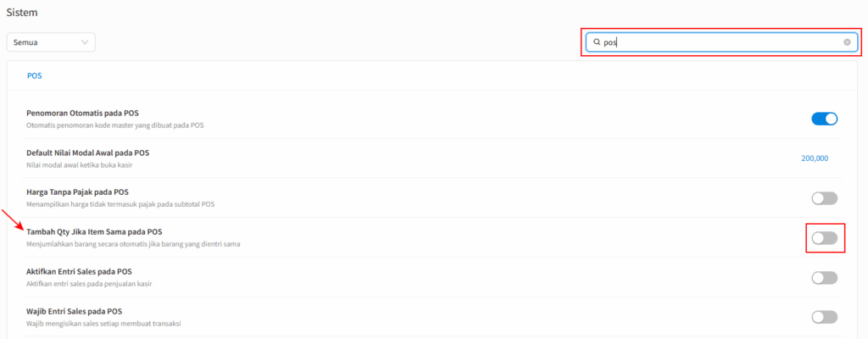This screenshot has height=339, width=868.
Task: Open the Semua category dropdown
Action: (x=51, y=42)
